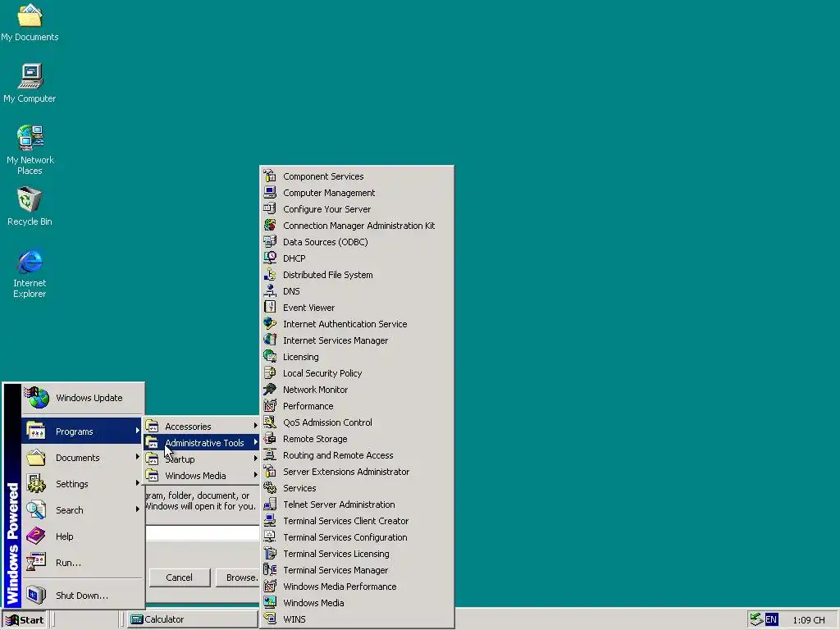
Task: Click Browse in the Run dialog
Action: click(x=238, y=577)
